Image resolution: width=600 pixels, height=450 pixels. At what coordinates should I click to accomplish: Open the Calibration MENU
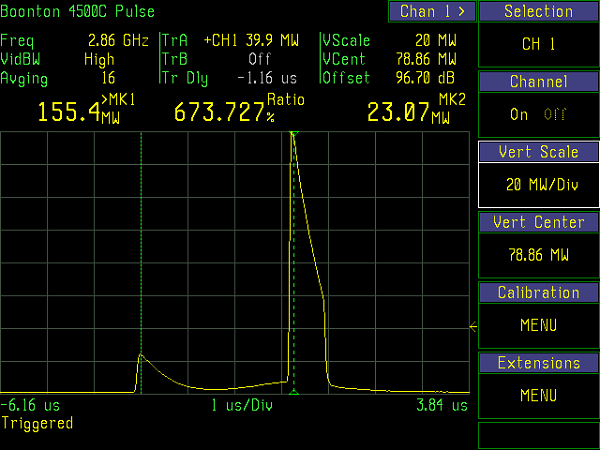(538, 325)
